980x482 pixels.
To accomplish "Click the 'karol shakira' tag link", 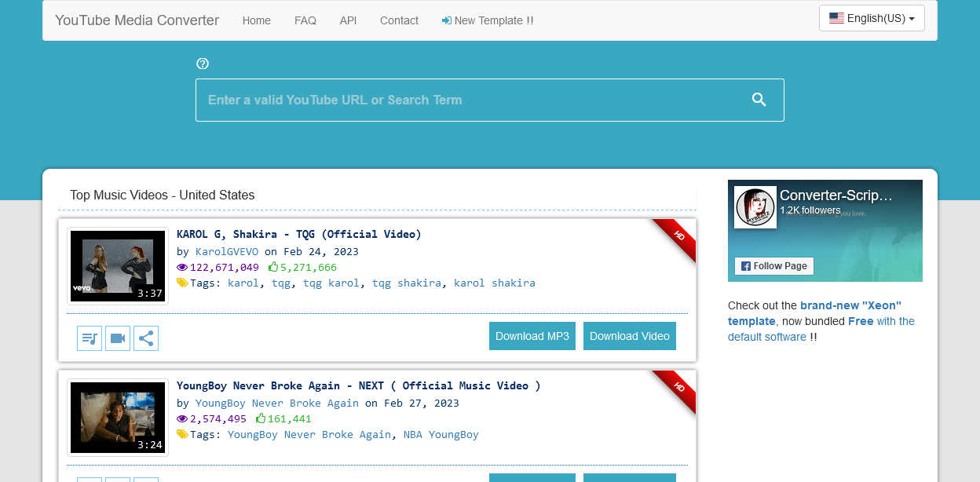I will (x=495, y=283).
